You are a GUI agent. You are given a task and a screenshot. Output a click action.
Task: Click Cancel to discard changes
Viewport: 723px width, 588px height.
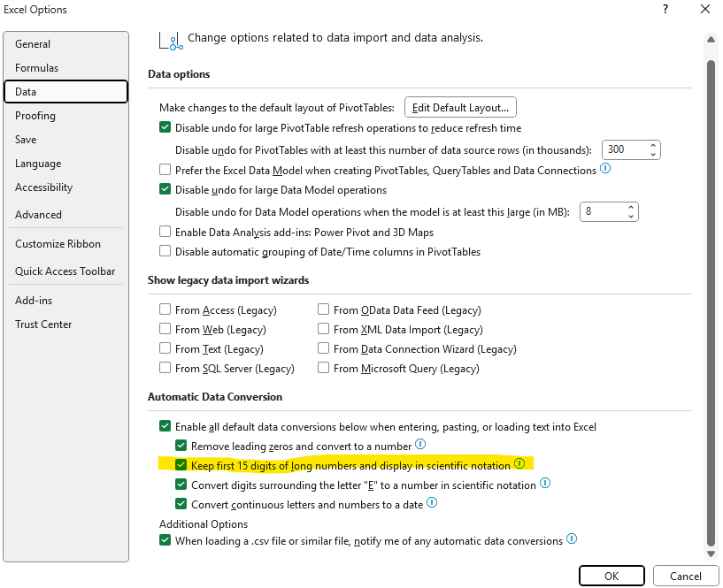click(685, 576)
